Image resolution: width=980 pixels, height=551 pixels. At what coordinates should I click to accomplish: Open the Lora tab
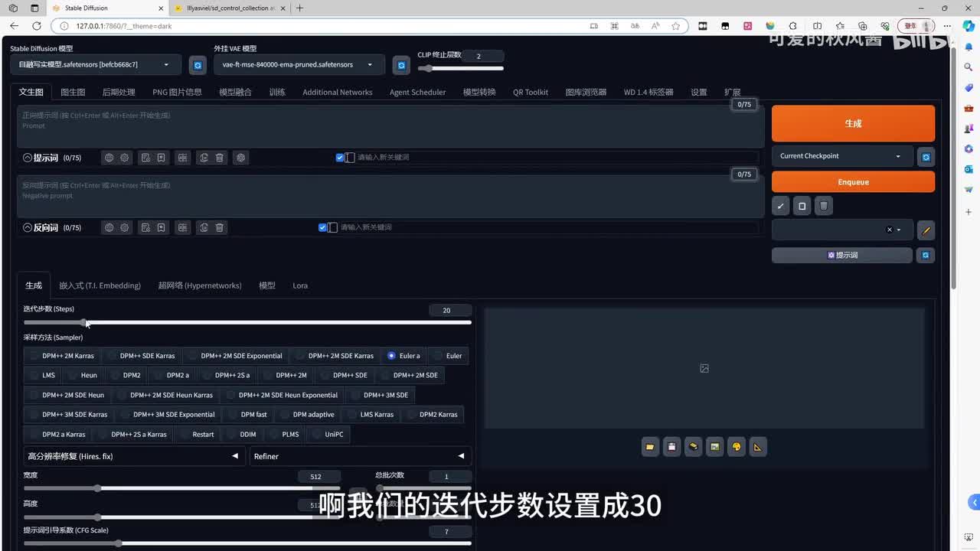pyautogui.click(x=300, y=285)
